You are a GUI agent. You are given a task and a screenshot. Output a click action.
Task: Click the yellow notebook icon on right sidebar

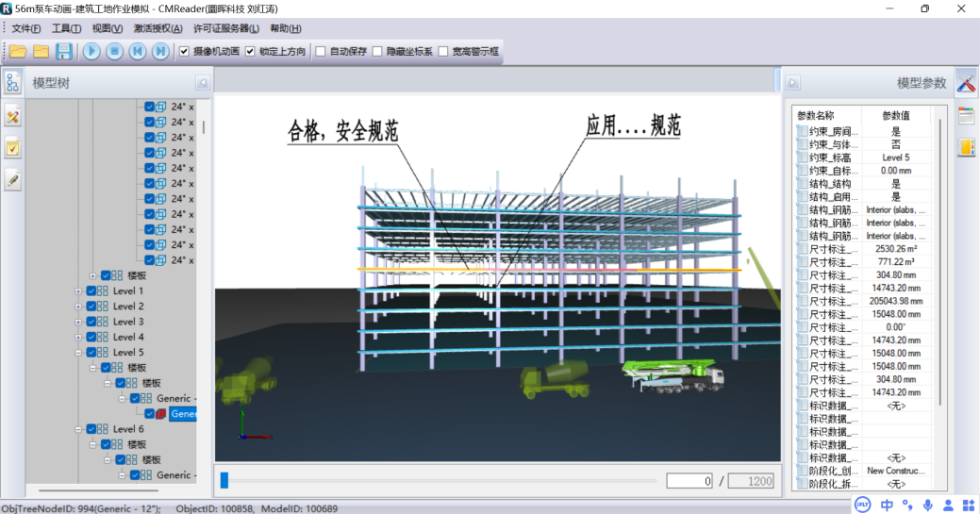point(966,147)
